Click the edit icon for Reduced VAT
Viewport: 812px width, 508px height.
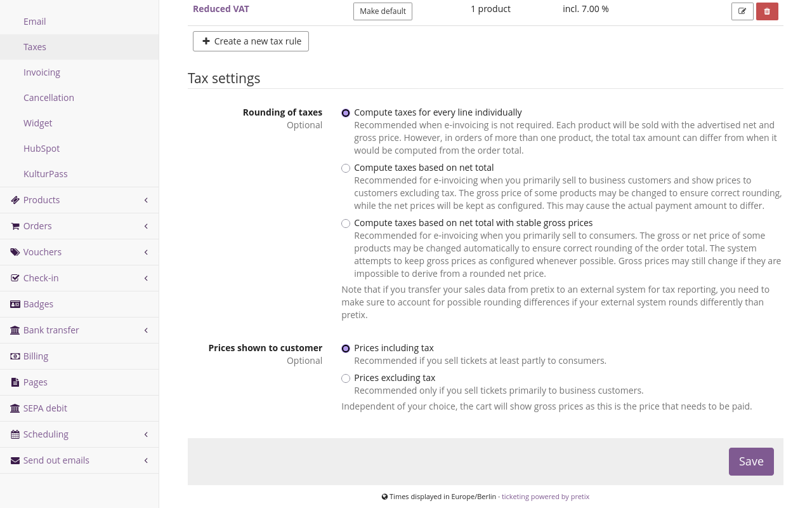click(x=742, y=11)
